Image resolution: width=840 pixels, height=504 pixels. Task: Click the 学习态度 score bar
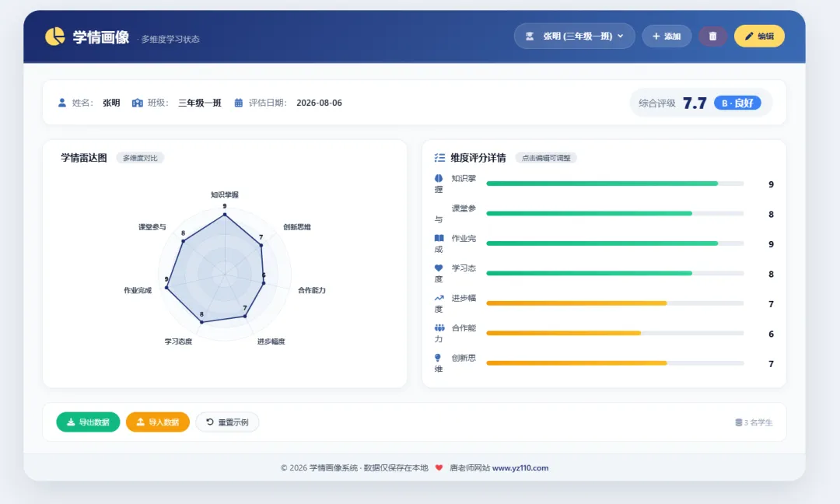(614, 274)
